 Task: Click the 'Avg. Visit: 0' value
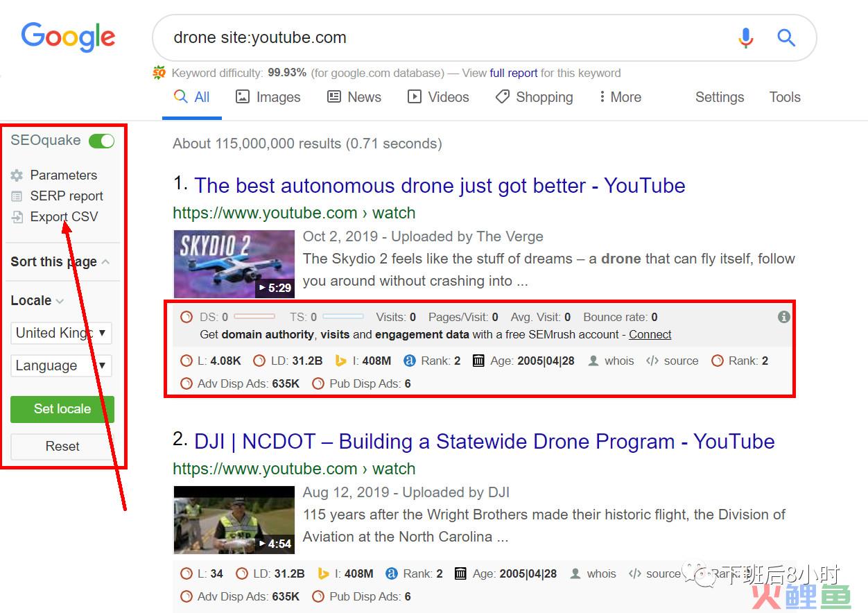(541, 317)
